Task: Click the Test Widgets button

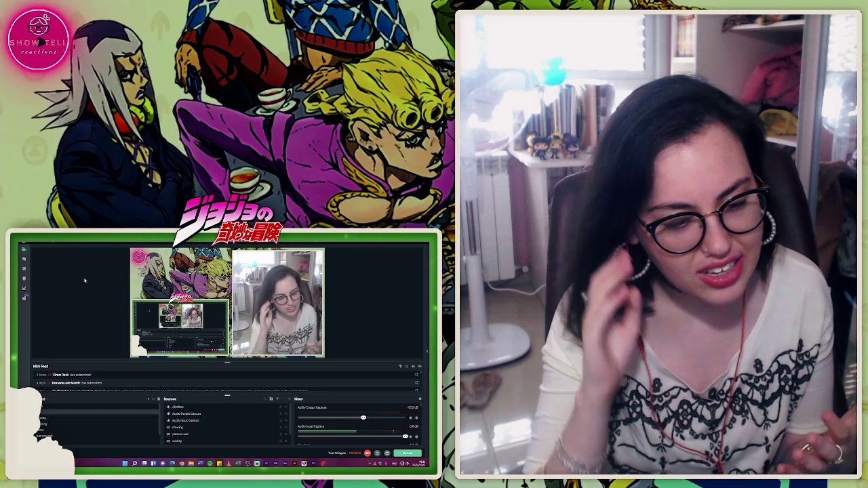Action: tap(337, 453)
